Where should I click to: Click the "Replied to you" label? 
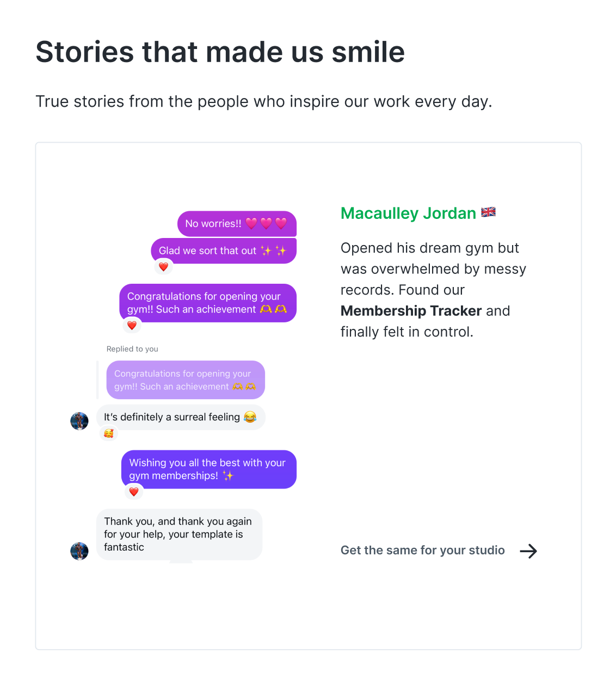click(132, 349)
